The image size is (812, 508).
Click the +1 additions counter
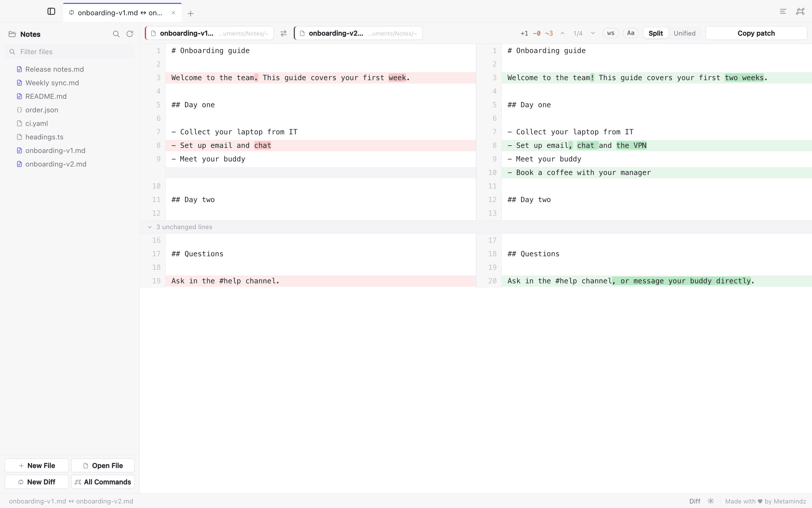524,33
